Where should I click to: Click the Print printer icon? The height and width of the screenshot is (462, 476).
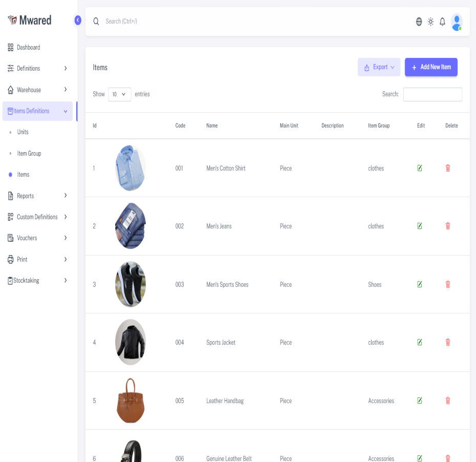[x=11, y=259]
